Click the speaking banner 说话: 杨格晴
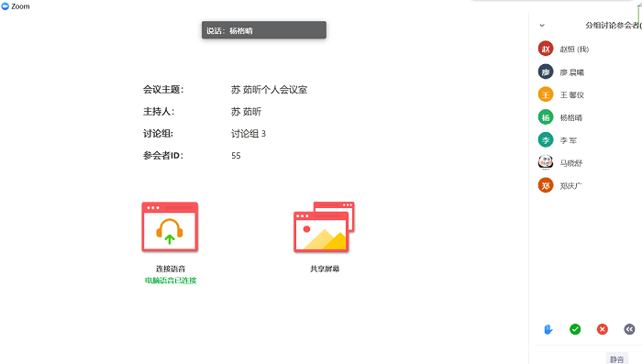The height and width of the screenshot is (364, 642). pos(264,30)
